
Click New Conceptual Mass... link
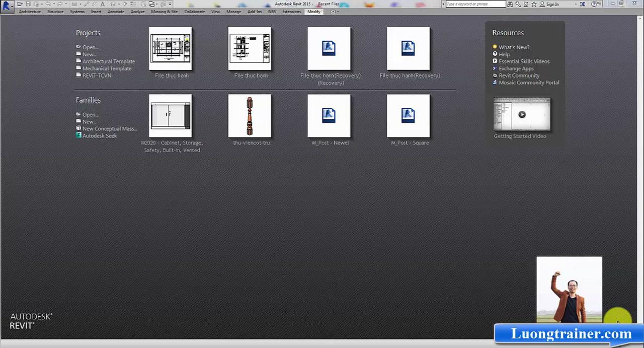(110, 129)
